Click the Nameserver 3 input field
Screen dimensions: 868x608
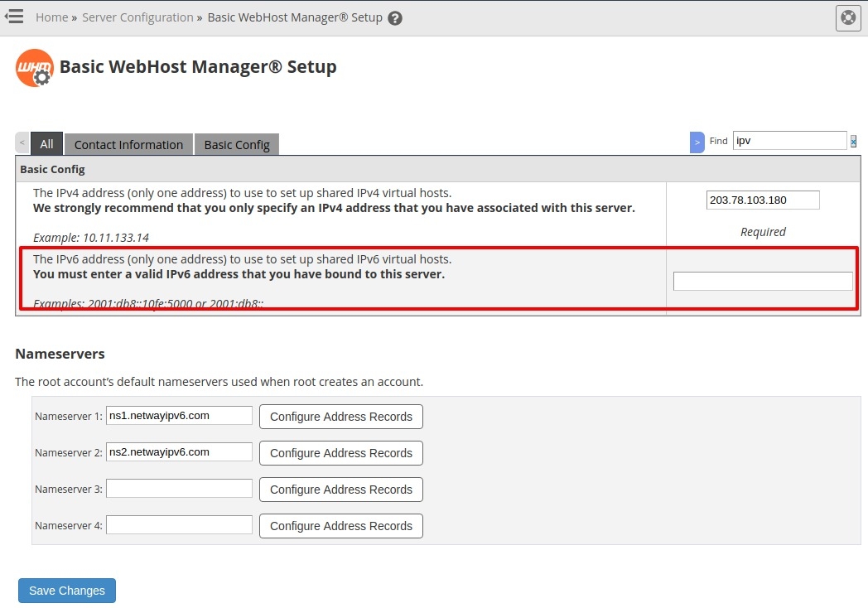(179, 489)
